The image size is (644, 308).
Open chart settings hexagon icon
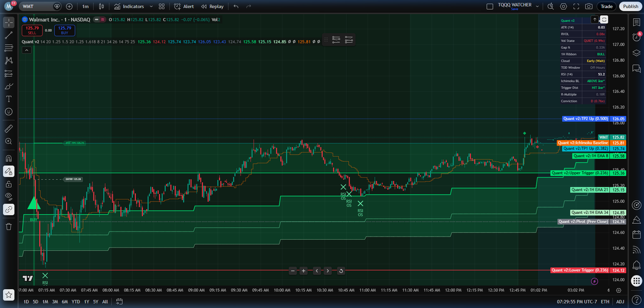(x=563, y=6)
